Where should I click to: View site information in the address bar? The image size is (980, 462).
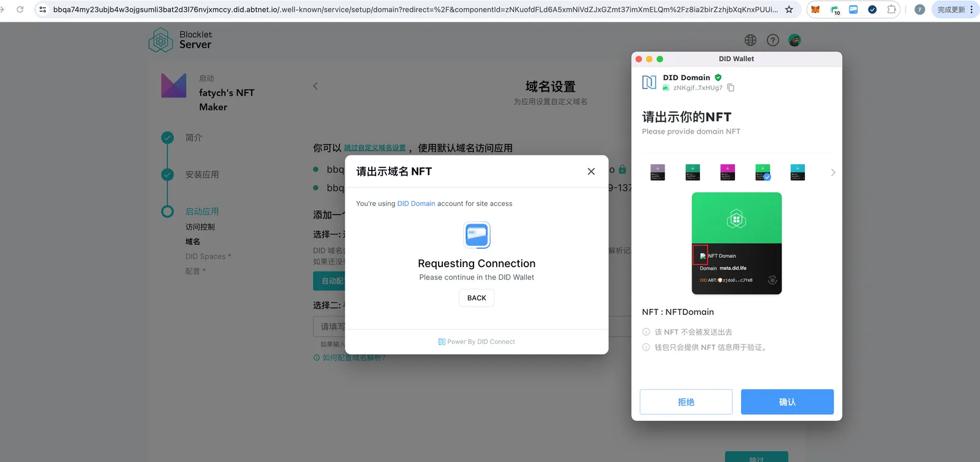pyautogui.click(x=43, y=10)
